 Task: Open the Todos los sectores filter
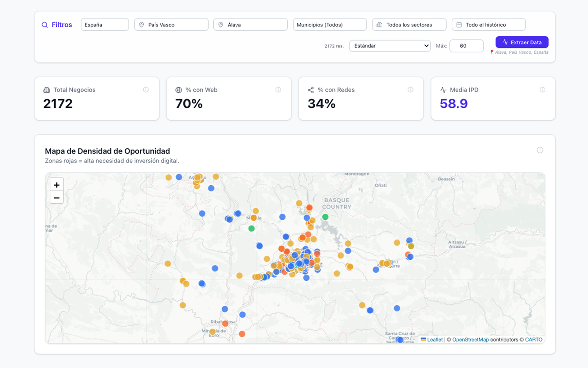409,25
